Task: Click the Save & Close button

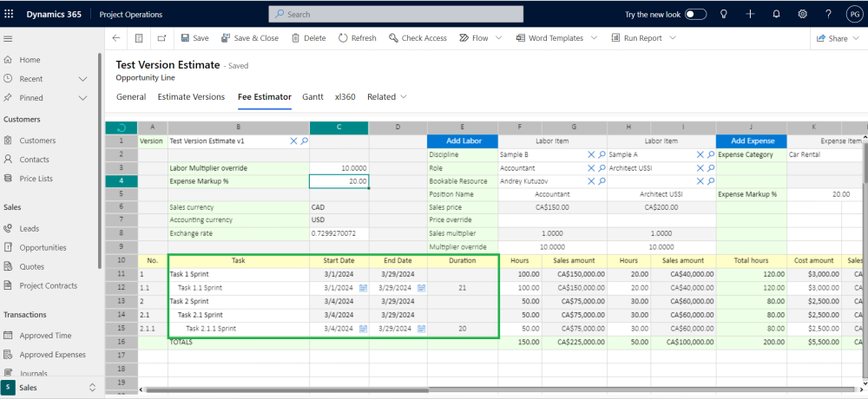Action: 250,38
